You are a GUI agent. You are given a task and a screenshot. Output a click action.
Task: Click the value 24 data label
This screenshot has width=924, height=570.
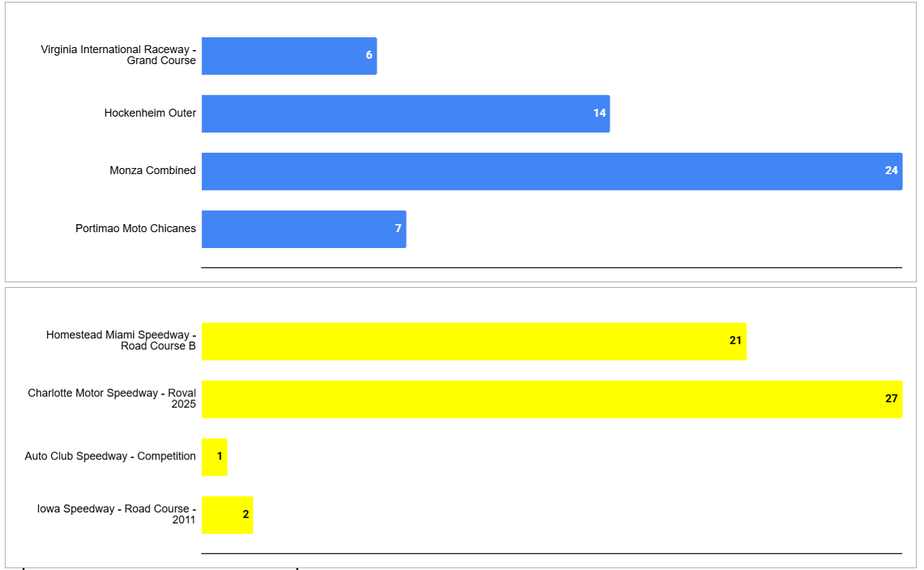891,170
